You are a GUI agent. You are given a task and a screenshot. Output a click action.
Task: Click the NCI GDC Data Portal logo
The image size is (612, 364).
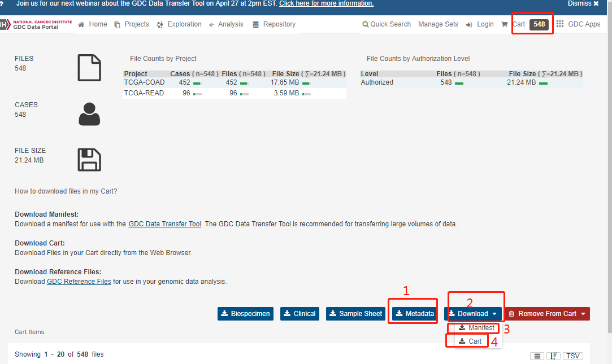pyautogui.click(x=36, y=25)
